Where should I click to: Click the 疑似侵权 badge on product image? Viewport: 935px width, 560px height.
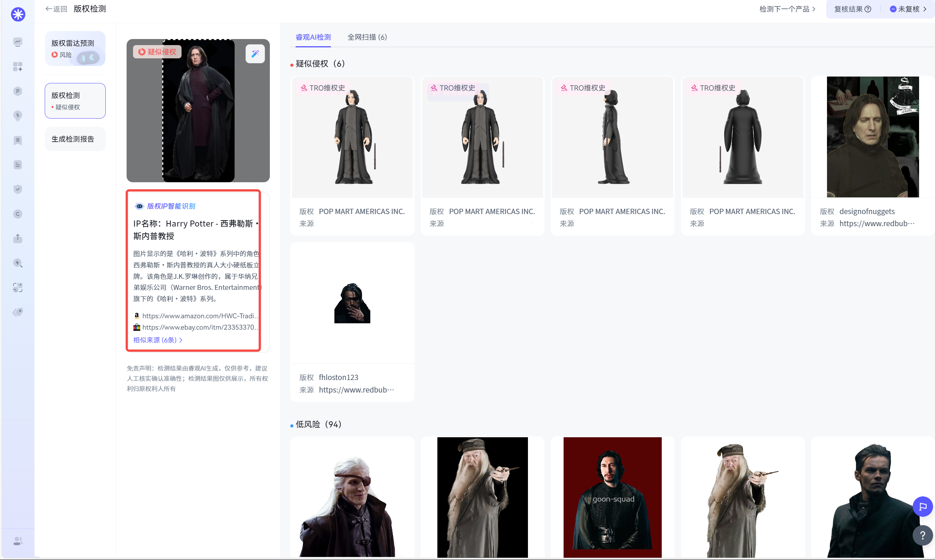[x=157, y=52]
